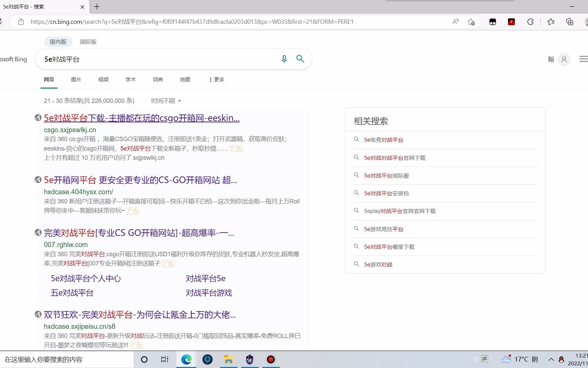Open sublink 五e对战平台

[x=72, y=293]
